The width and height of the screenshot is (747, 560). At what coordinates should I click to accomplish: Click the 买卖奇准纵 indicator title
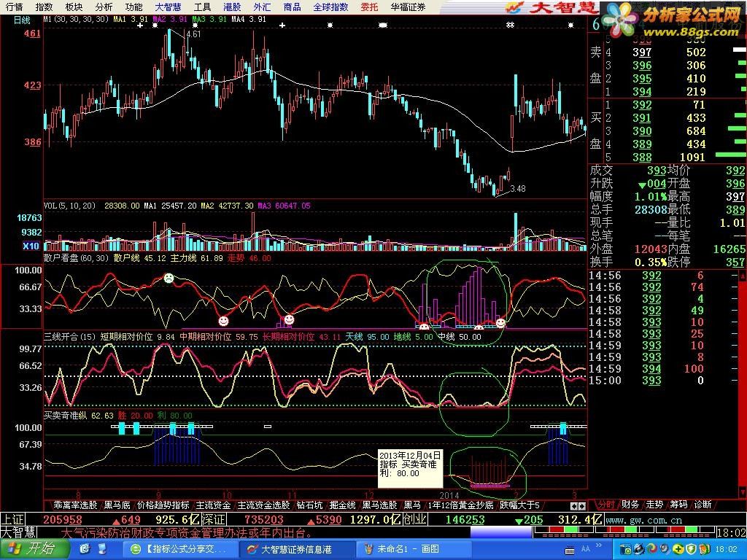point(65,415)
